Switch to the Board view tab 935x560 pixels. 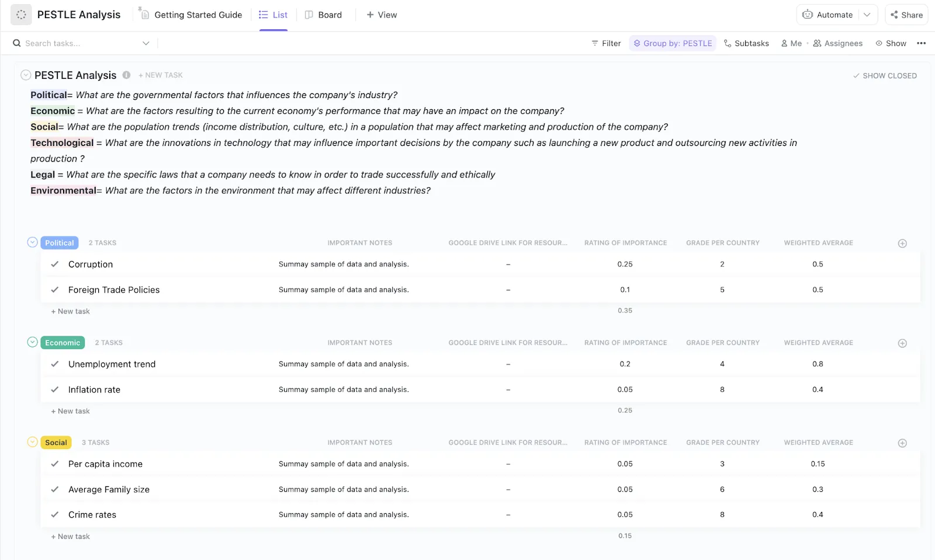(x=323, y=15)
